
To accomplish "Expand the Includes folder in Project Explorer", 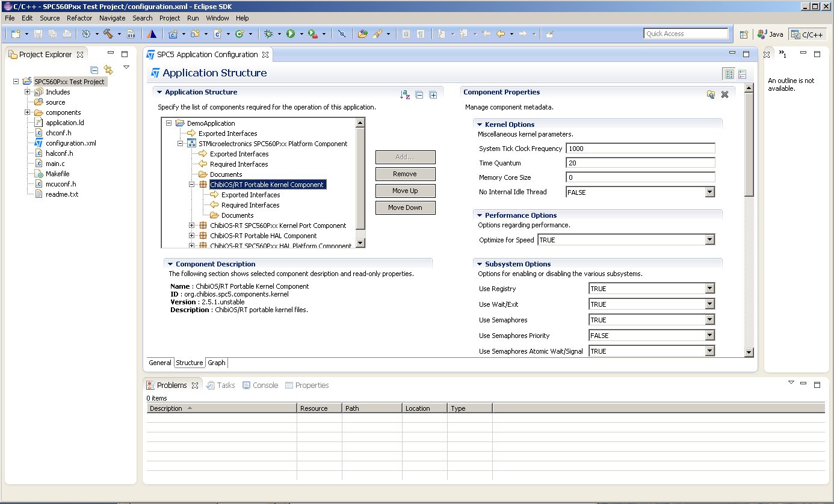I will [28, 92].
